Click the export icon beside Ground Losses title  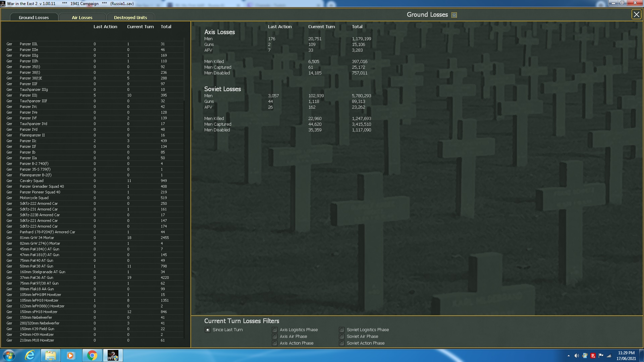click(x=454, y=15)
